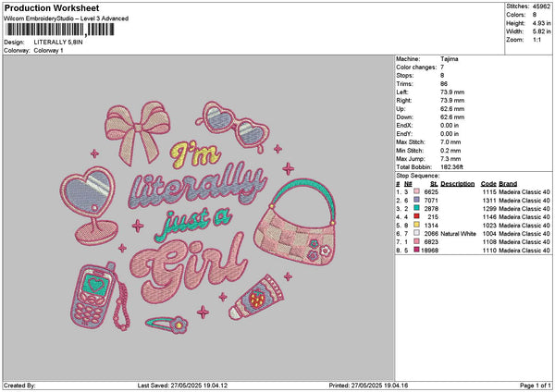Click the 'Colorway 1' value
555x392 pixels.
[x=48, y=51]
